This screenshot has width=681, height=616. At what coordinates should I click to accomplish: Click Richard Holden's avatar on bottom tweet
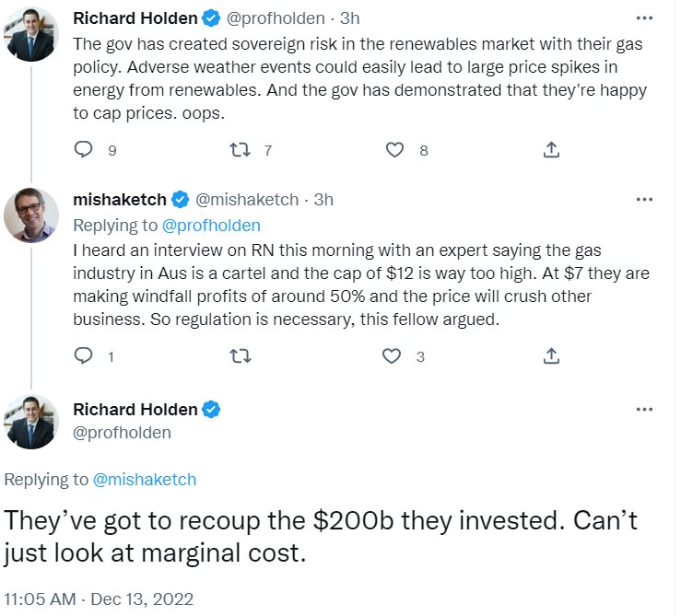click(x=33, y=420)
